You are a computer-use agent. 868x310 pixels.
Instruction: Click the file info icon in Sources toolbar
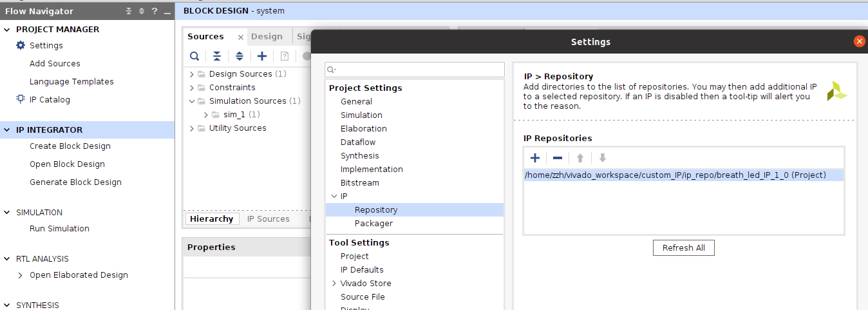285,56
